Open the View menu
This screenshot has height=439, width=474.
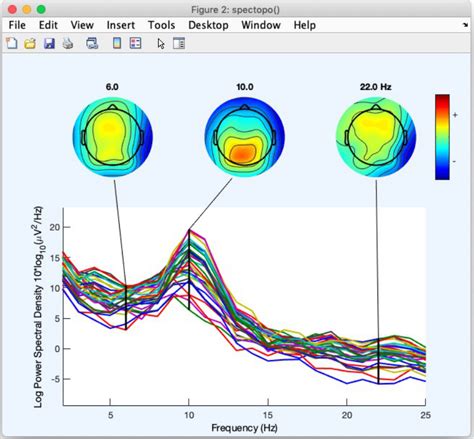pos(82,25)
